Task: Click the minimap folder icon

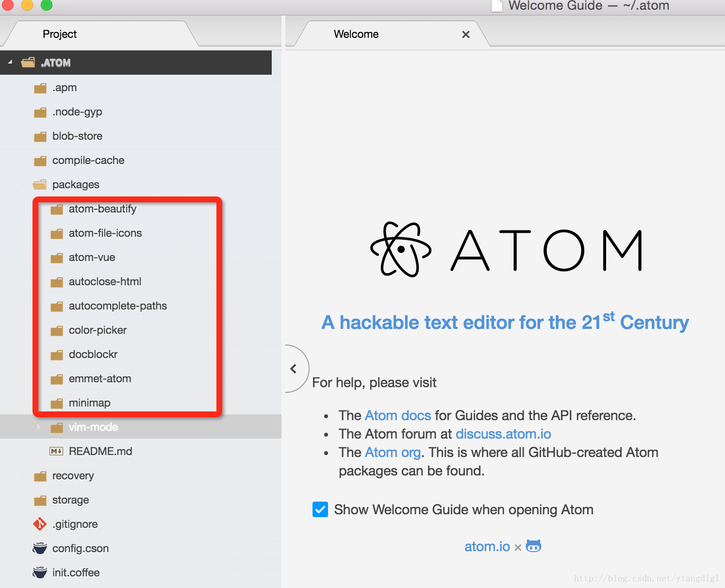Action: coord(57,404)
